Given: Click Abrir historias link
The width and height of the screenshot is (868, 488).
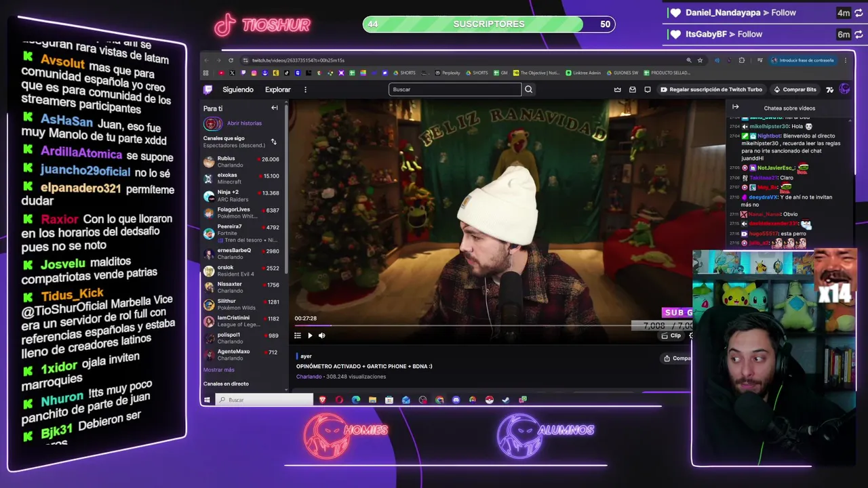Looking at the screenshot, I should coord(244,123).
